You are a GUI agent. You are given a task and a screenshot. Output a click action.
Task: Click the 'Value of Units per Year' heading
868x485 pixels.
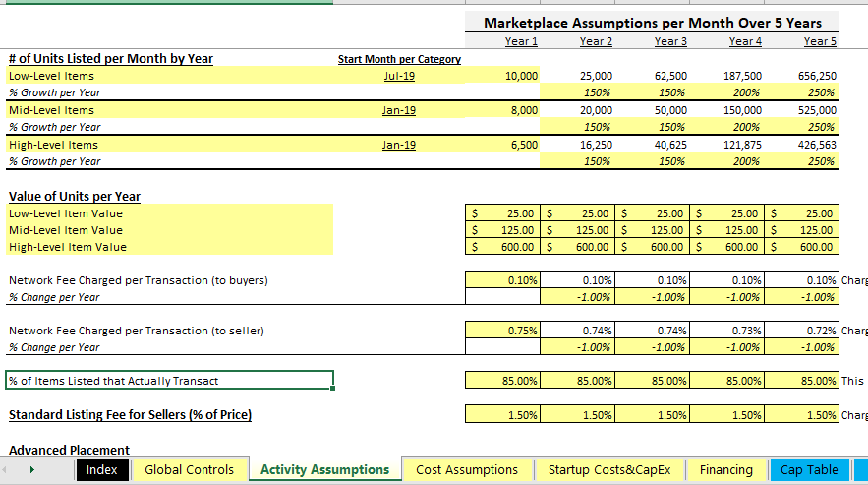(75, 196)
